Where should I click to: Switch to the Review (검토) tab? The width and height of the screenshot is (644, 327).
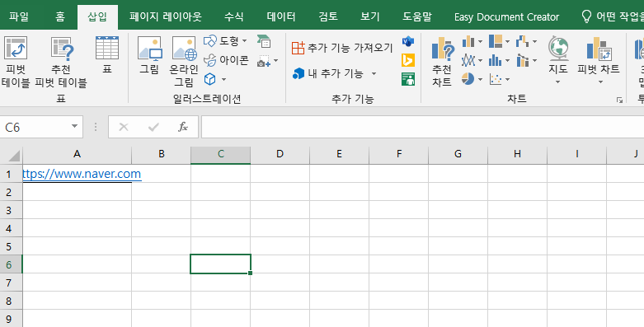[x=327, y=16]
